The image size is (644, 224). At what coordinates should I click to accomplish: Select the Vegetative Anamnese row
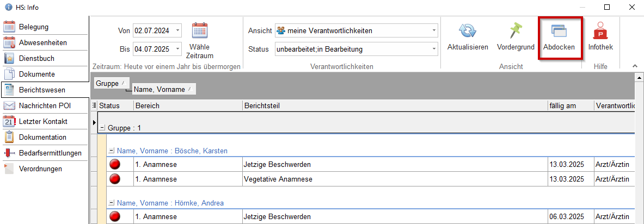279,178
